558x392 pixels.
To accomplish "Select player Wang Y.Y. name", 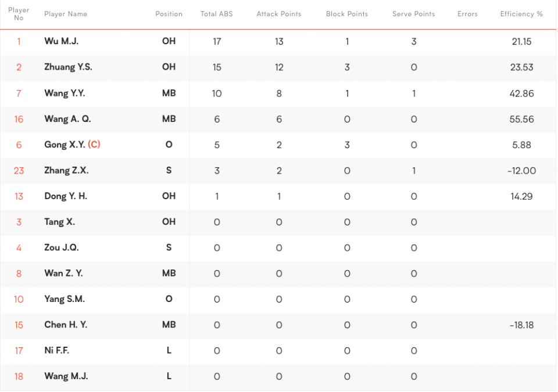I will coord(65,93).
